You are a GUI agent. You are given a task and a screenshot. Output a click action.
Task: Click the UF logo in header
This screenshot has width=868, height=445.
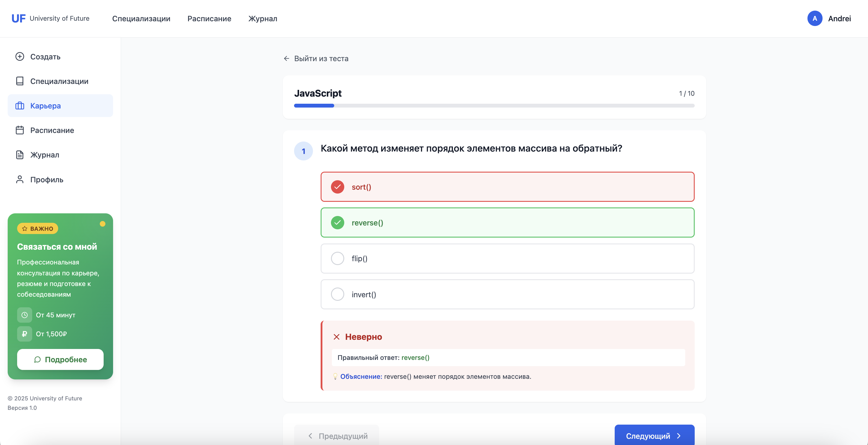point(18,18)
